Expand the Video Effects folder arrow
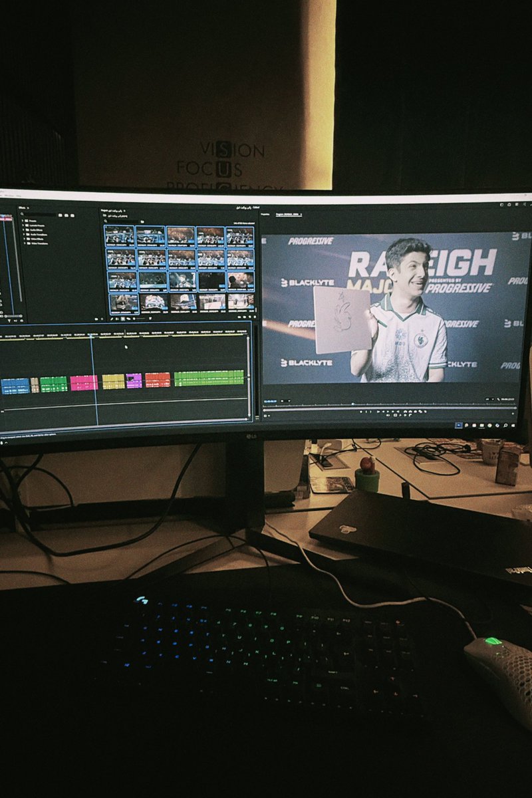The image size is (532, 798). point(23,239)
